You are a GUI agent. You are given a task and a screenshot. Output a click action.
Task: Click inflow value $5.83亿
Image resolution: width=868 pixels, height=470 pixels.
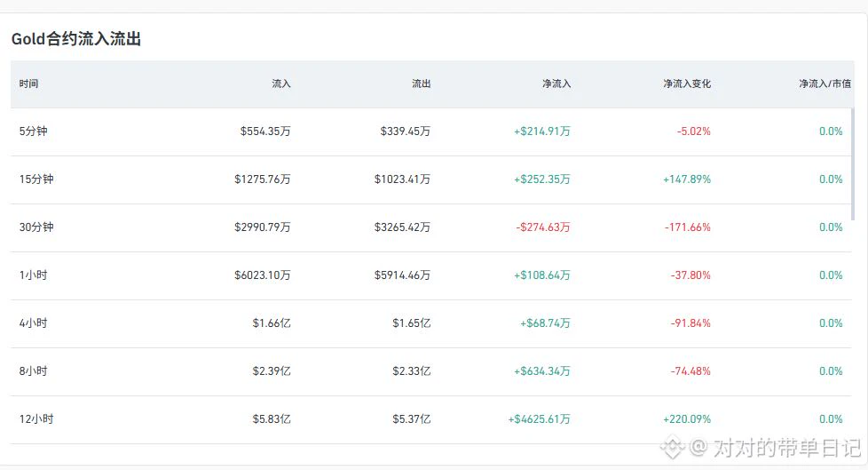coord(272,419)
